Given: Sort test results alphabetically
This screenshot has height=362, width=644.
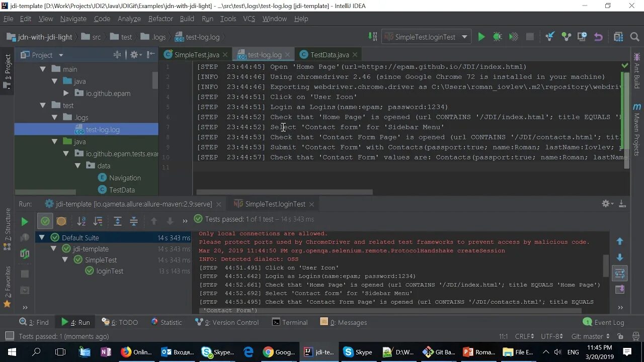Looking at the screenshot, I should pyautogui.click(x=81, y=221).
